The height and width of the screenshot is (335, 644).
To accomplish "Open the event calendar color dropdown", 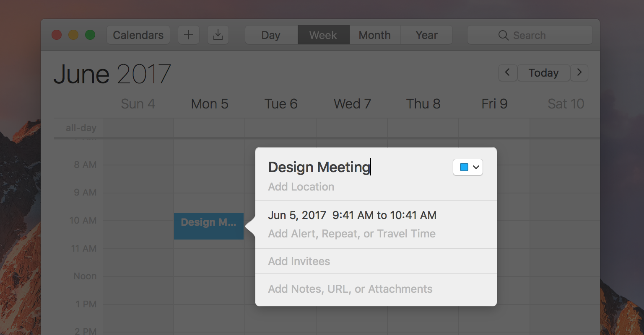I will point(476,167).
